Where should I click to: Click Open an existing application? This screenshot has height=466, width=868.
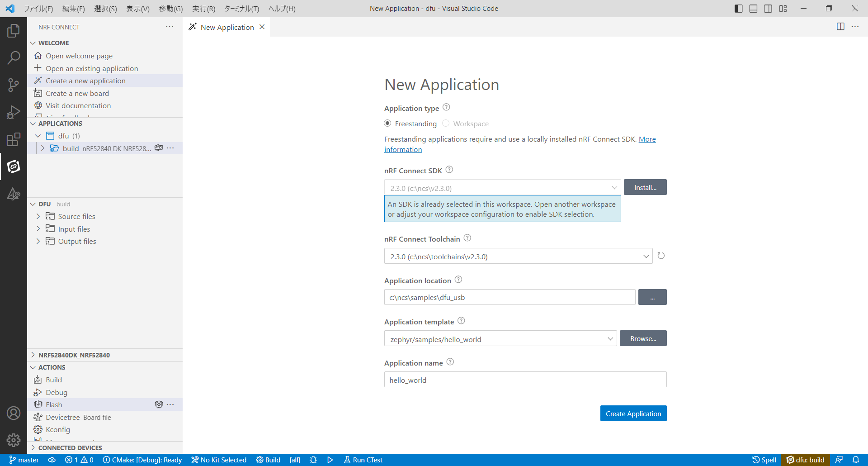pos(92,68)
